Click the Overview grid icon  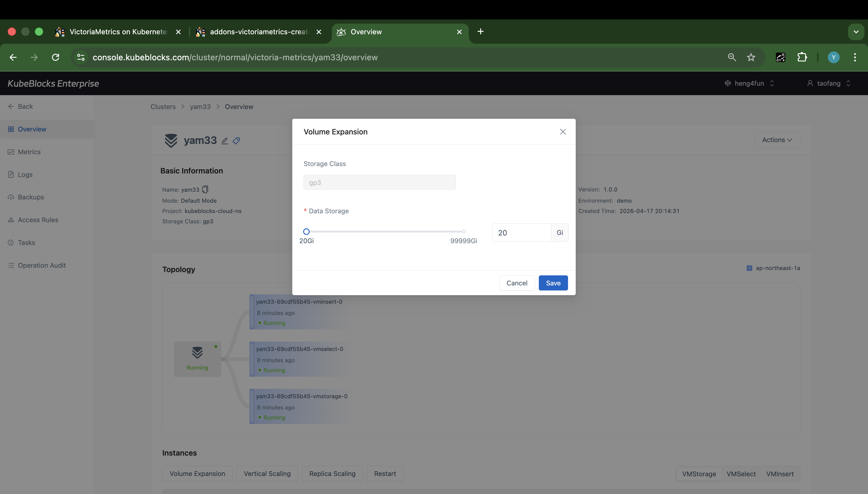click(x=11, y=129)
